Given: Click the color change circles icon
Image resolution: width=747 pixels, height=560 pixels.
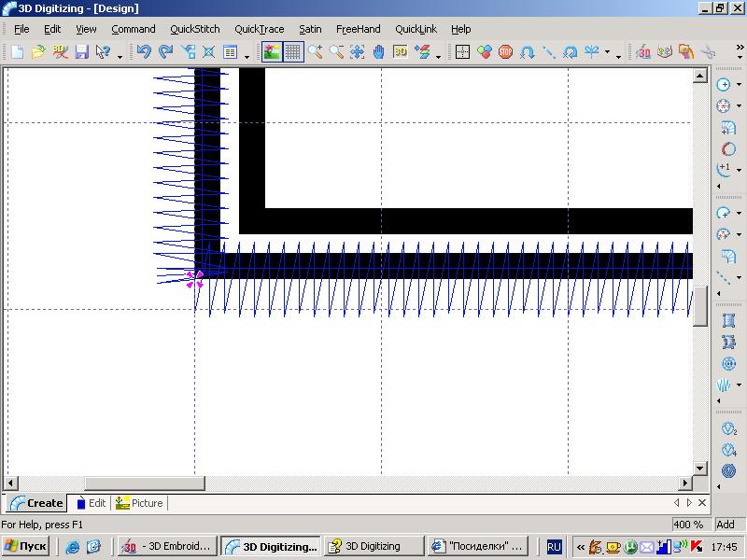Looking at the screenshot, I should coord(485,52).
